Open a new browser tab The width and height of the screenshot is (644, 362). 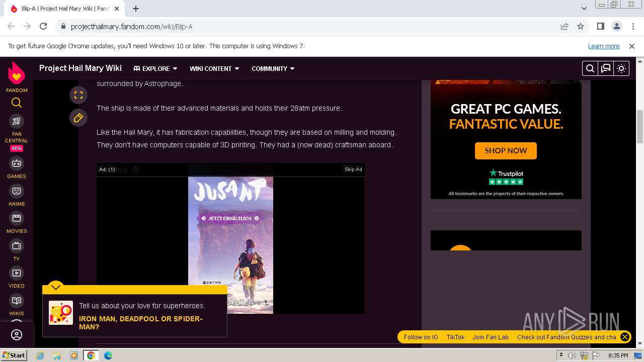(x=136, y=9)
